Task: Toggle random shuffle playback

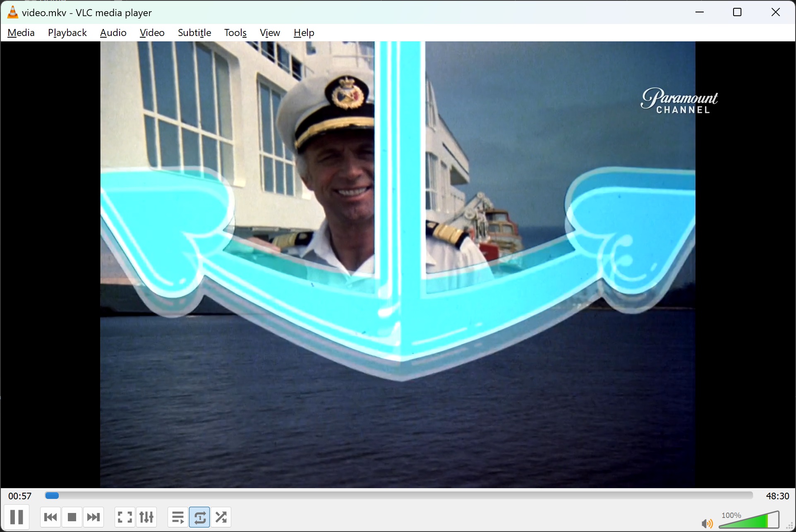Action: 221,517
